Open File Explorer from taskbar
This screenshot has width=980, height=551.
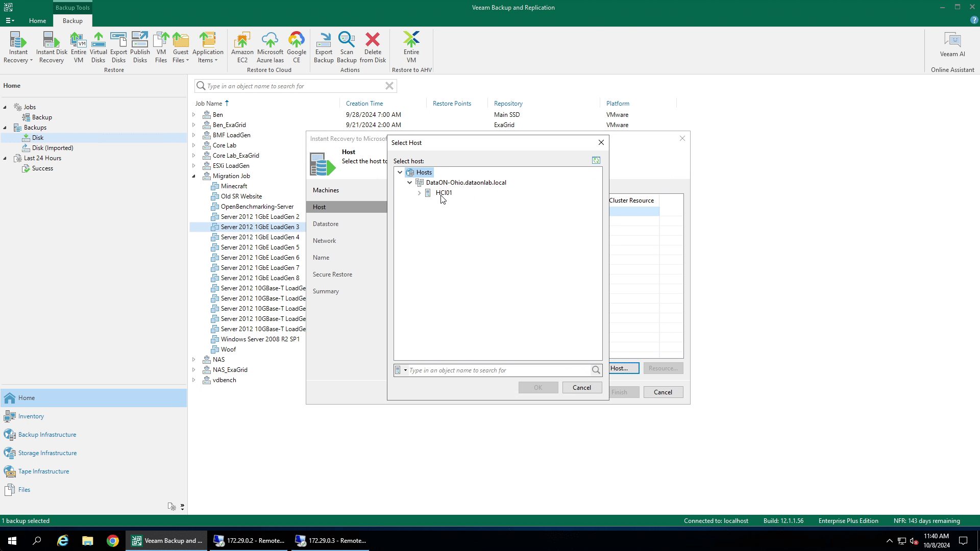click(88, 541)
